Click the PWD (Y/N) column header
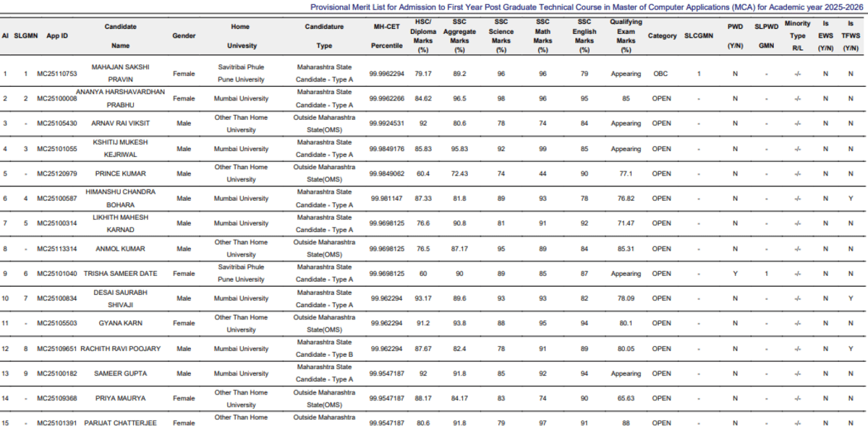The image size is (868, 427). (x=735, y=36)
